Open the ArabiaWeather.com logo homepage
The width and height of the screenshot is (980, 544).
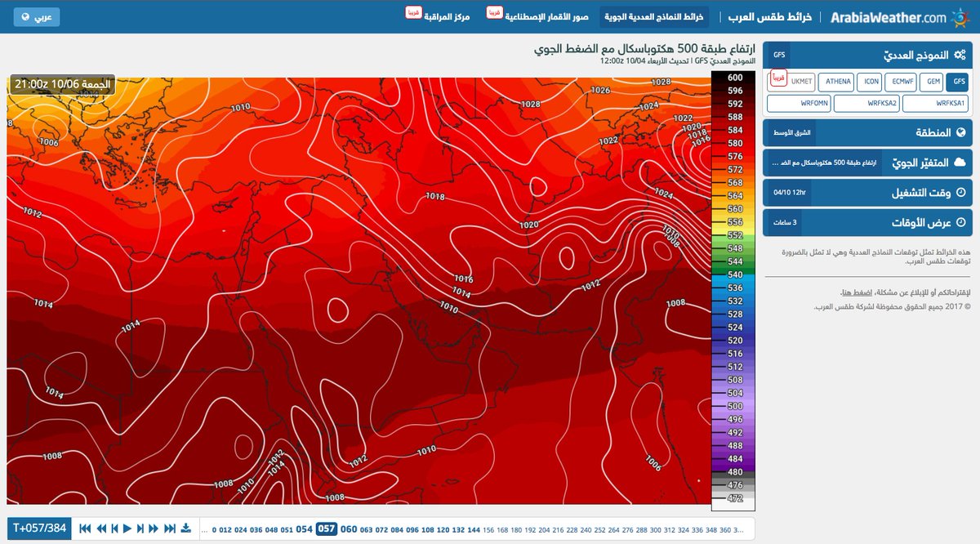point(899,16)
